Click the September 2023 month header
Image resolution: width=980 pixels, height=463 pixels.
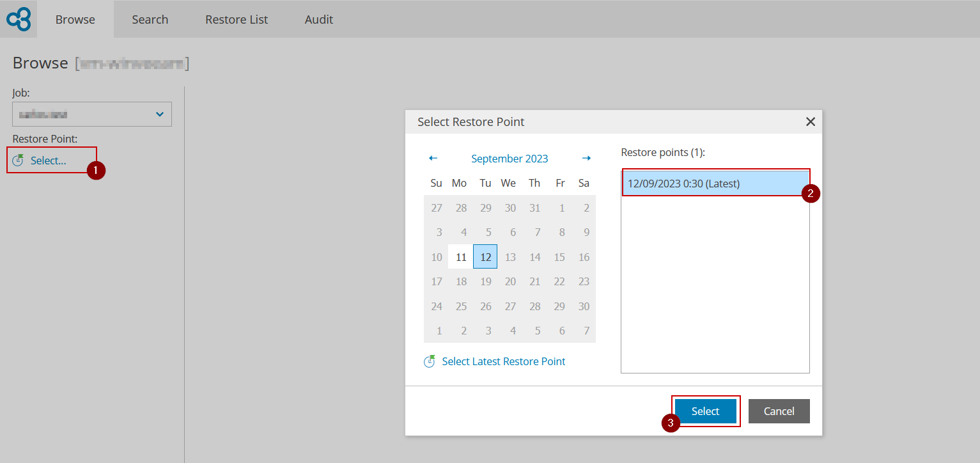[x=509, y=159]
